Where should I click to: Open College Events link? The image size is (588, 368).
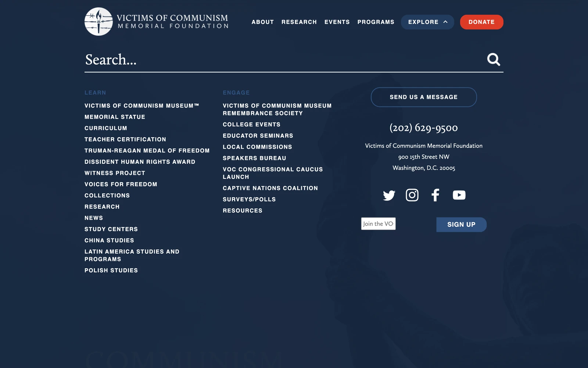251,124
